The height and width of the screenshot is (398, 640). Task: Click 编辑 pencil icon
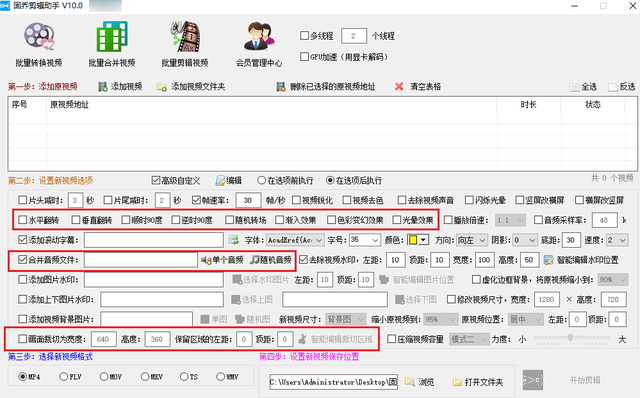pyautogui.click(x=220, y=180)
